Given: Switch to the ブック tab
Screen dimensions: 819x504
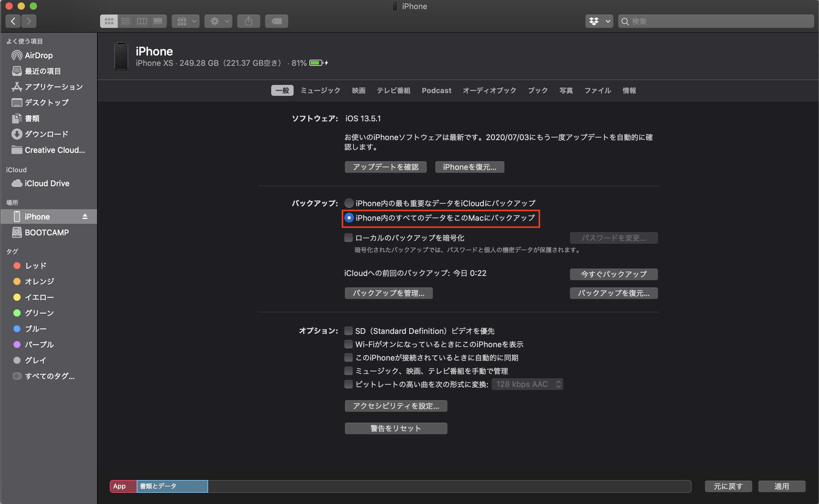Looking at the screenshot, I should (538, 90).
